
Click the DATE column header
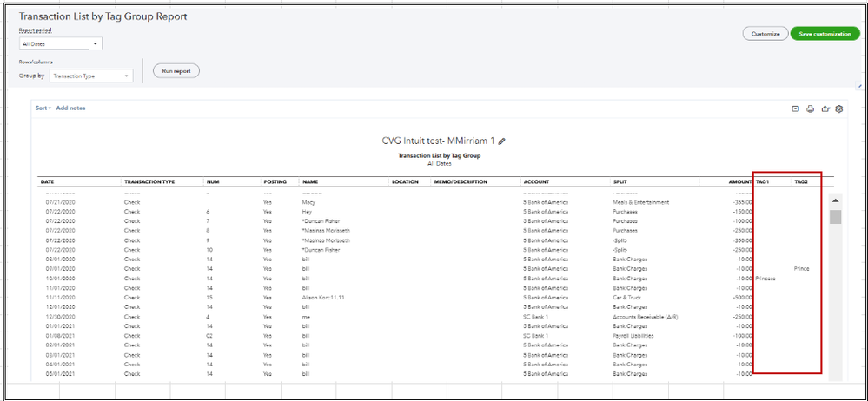pyautogui.click(x=48, y=182)
